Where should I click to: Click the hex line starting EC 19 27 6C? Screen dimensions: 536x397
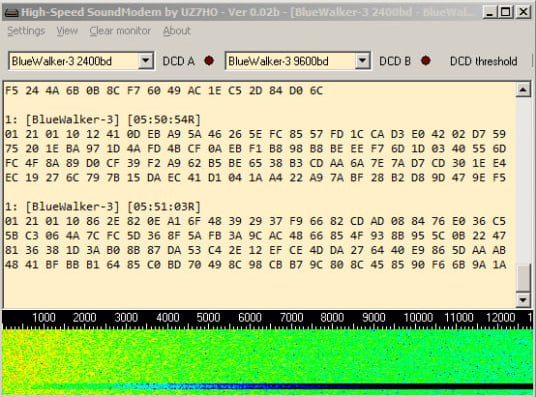[255, 178]
